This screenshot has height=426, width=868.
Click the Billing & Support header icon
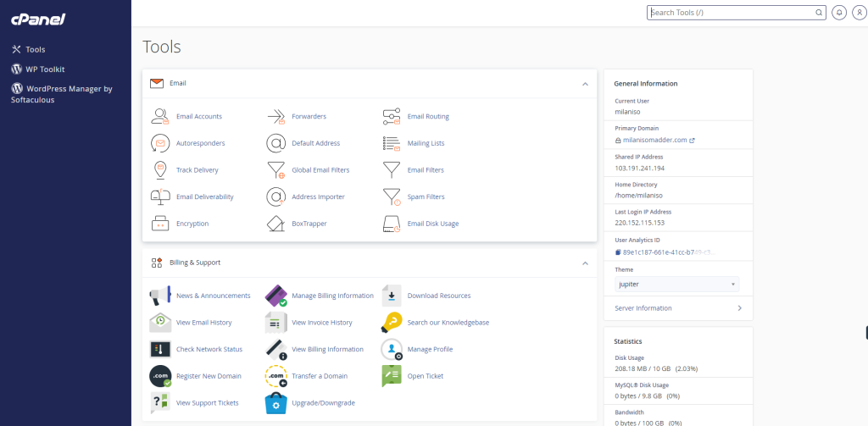pos(157,263)
